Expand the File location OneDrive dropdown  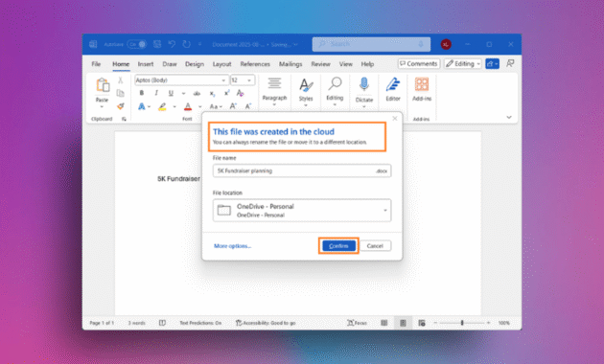click(302, 211)
